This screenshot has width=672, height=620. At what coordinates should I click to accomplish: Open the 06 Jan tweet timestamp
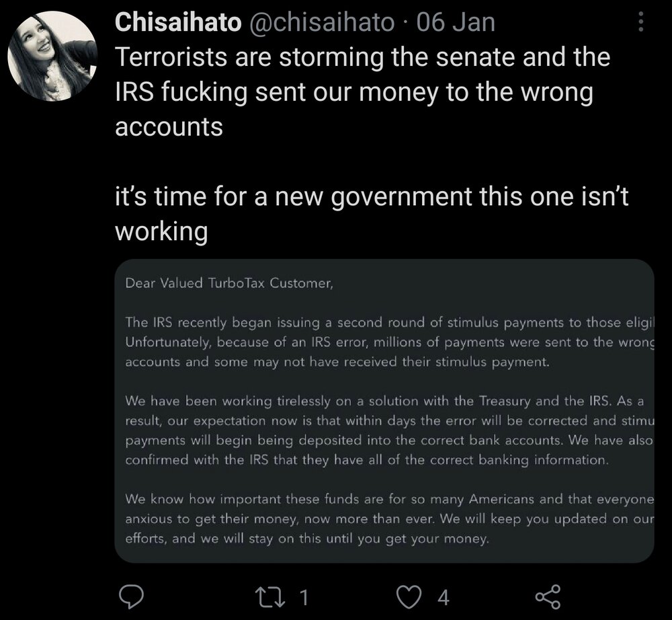click(x=456, y=23)
